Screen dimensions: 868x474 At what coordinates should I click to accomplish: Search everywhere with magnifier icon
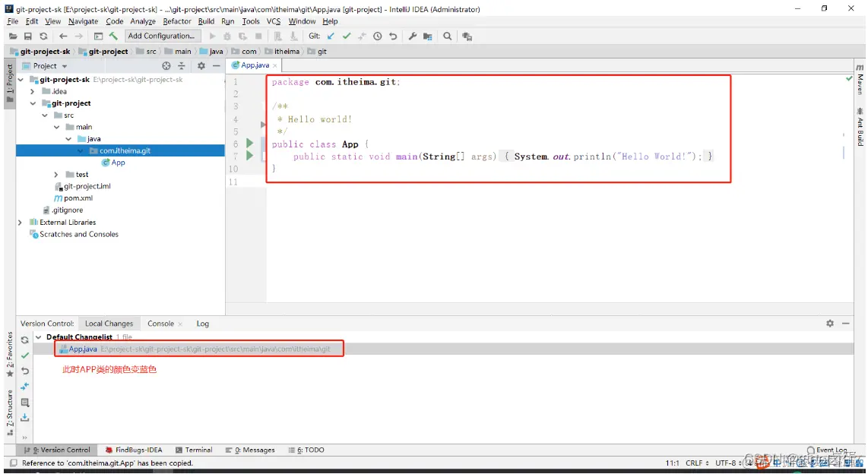coord(447,36)
